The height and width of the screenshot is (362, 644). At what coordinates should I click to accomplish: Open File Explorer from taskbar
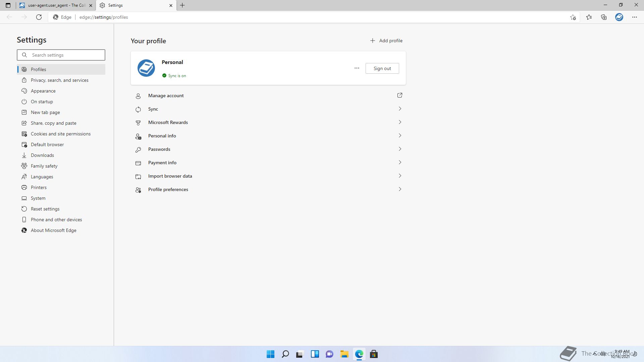pos(344,354)
